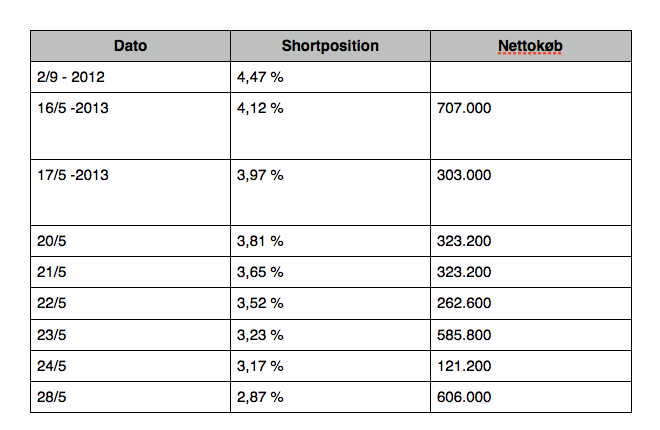
Task: Click the 262.600 nettokøb value
Action: tap(464, 303)
